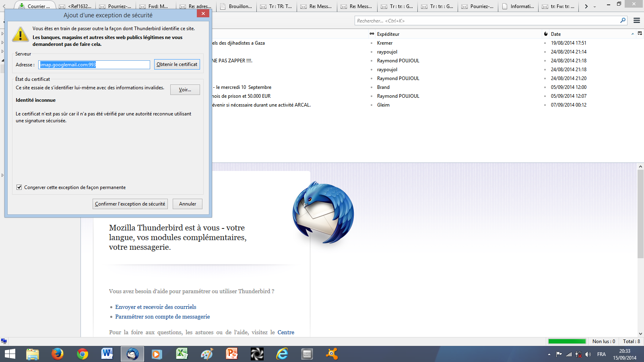Launch Internet Explorer from the taskbar
Screen dimensions: 644x362
(282, 354)
